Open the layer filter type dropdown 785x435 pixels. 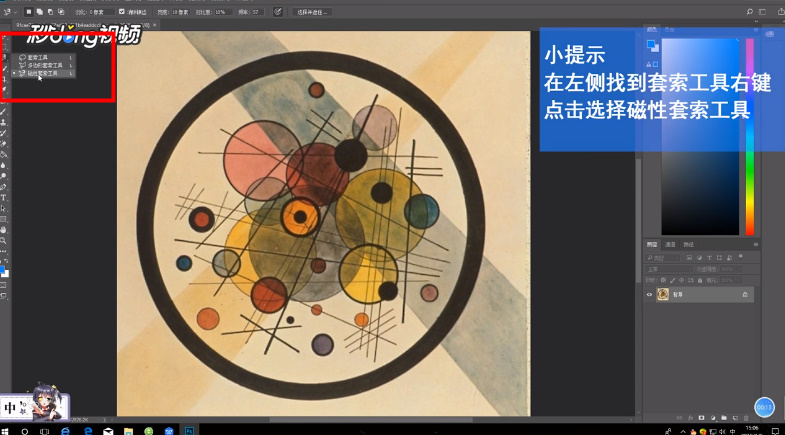tap(663, 258)
